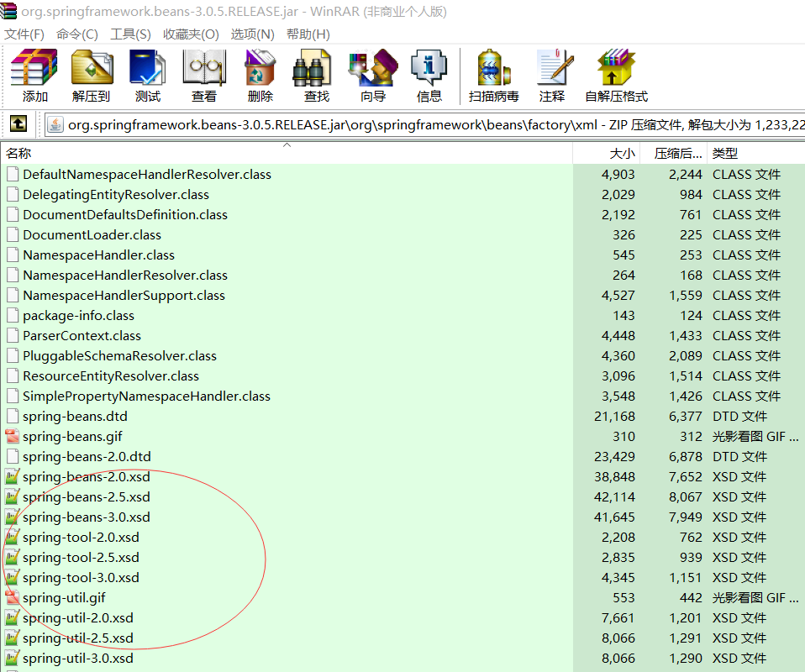Click packed size 1,201 in list
Image resolution: width=805 pixels, height=672 pixels.
pyautogui.click(x=686, y=617)
